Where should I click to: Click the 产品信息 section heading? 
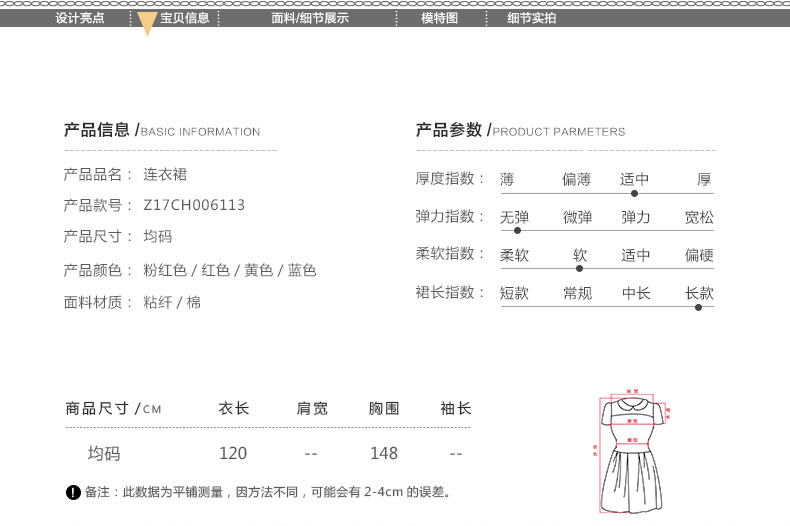click(x=97, y=130)
